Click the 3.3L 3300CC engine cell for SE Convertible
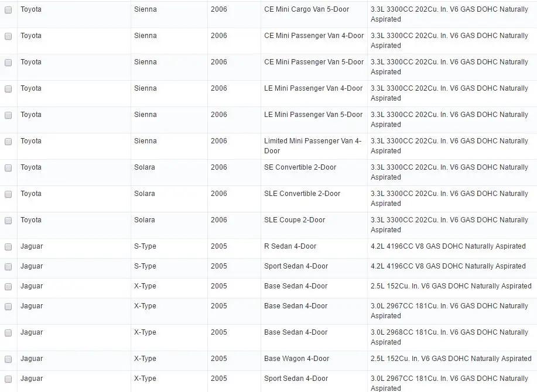 tap(452, 173)
